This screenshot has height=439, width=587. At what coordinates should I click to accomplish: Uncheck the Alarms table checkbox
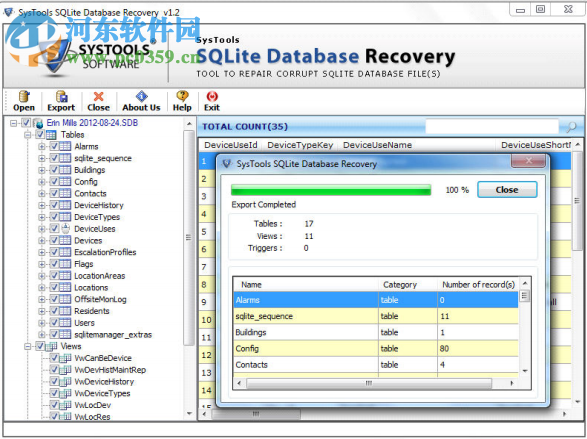click(x=54, y=146)
